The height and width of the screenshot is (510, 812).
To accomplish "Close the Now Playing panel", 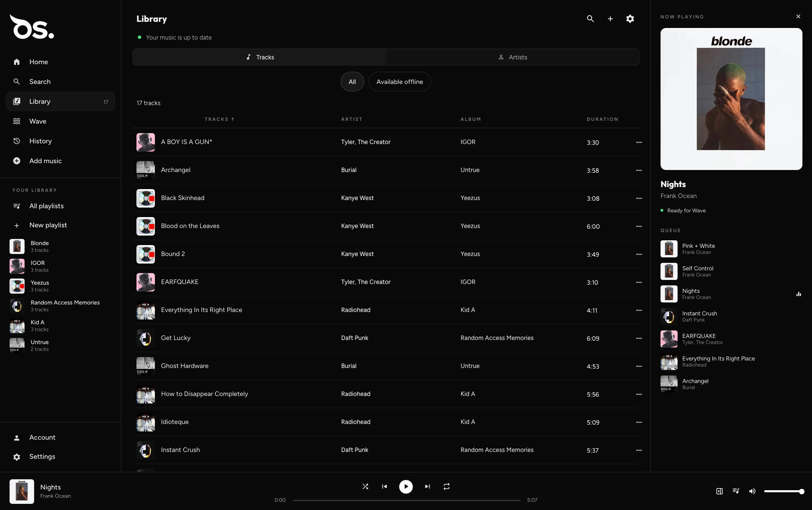I will point(798,16).
